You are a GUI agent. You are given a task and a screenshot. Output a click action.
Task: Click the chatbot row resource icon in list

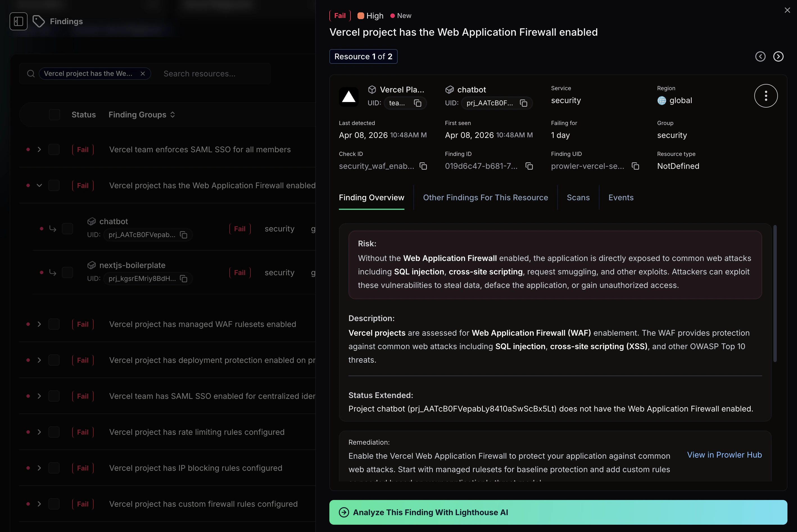point(91,222)
